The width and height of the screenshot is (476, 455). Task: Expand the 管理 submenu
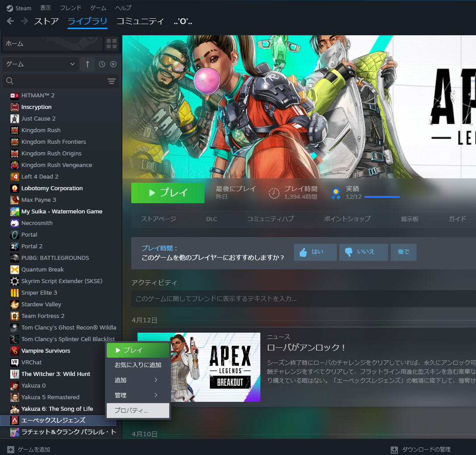[138, 395]
